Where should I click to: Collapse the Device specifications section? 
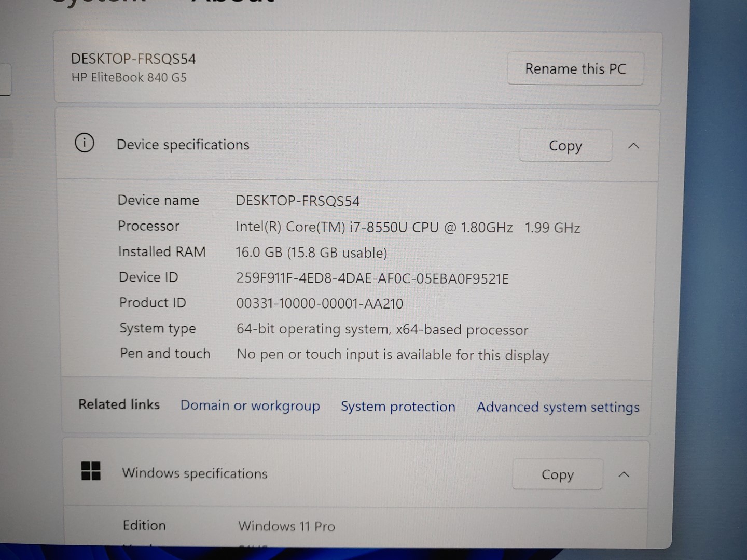coord(633,146)
